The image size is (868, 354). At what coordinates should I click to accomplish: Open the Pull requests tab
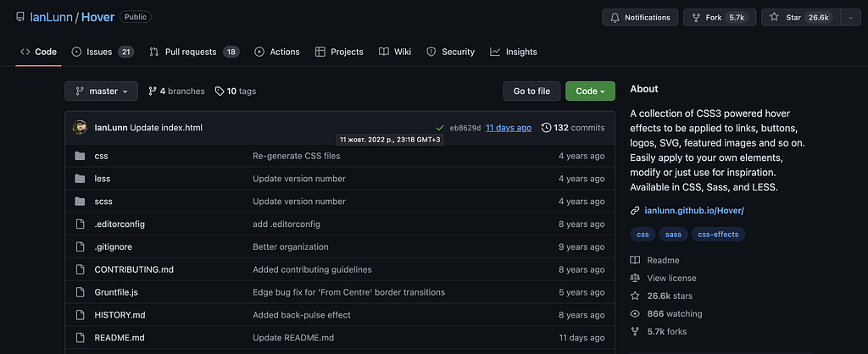194,52
